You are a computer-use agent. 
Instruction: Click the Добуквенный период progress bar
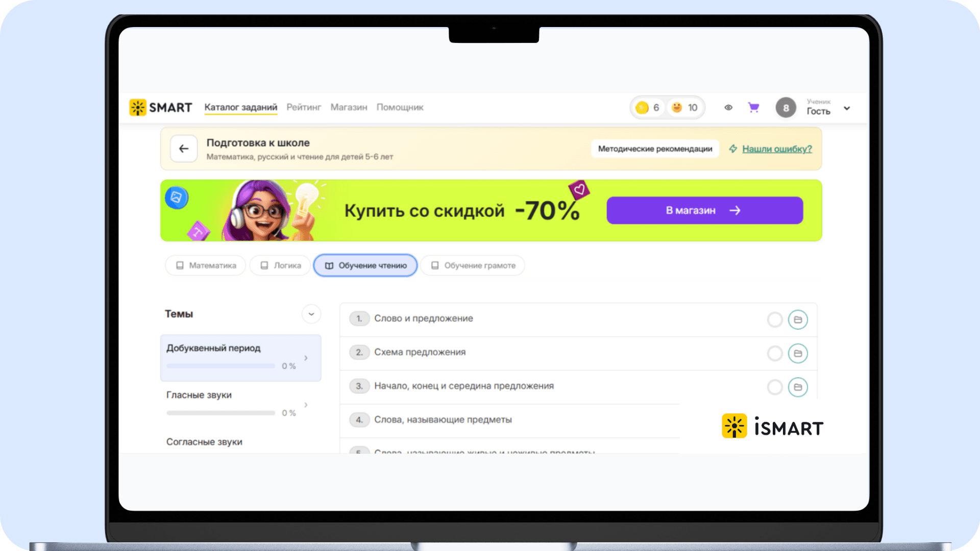220,366
